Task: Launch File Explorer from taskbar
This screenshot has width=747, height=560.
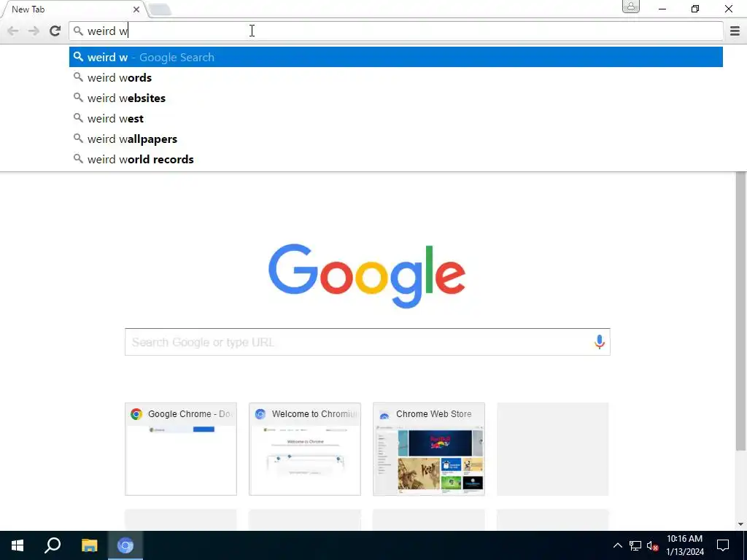Action: (89, 545)
